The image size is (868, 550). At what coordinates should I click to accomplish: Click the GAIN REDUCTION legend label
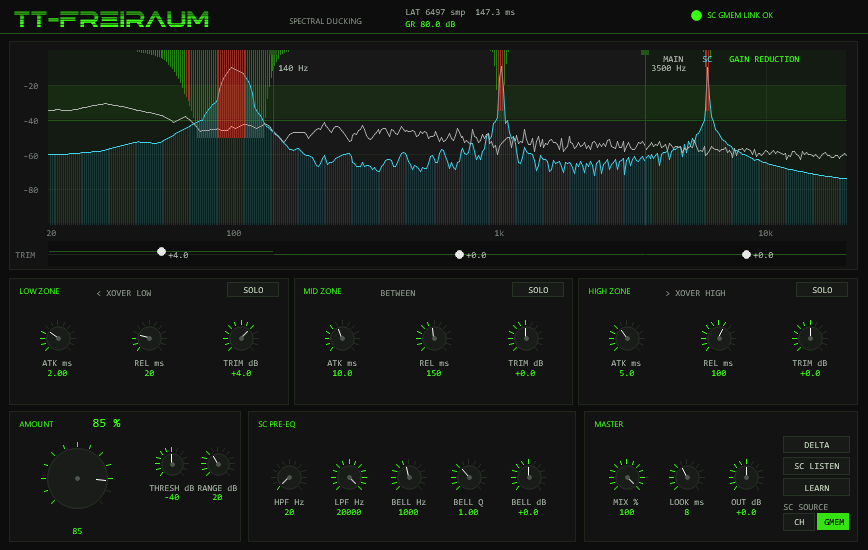click(764, 59)
